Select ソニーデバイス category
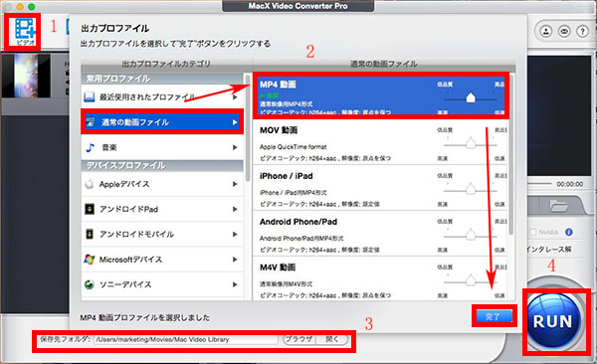 (162, 284)
